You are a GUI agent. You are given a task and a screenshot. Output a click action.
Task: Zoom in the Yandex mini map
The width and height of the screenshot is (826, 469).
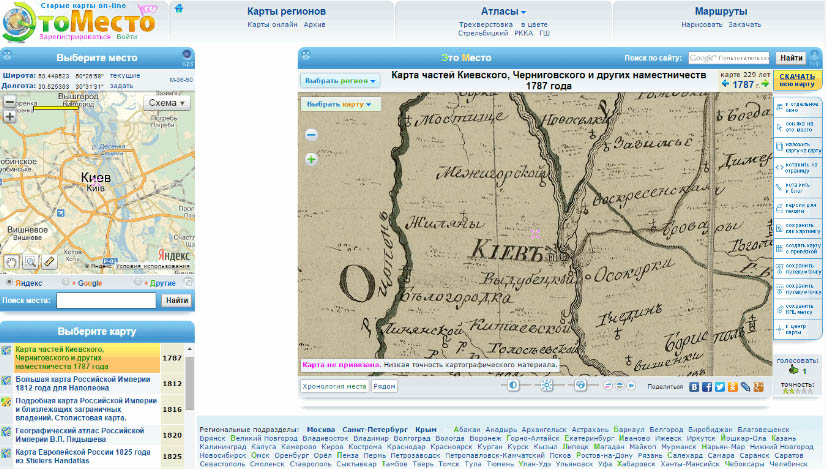click(9, 116)
